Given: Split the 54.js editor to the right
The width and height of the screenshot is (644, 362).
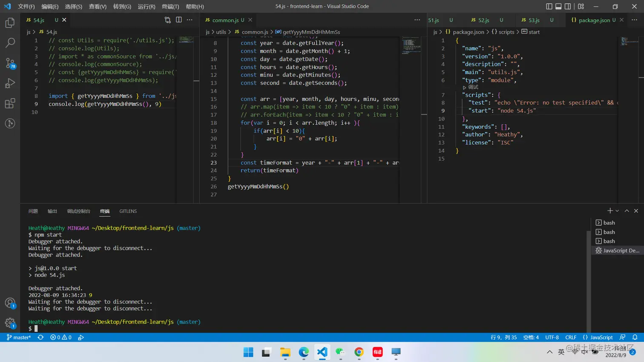Looking at the screenshot, I should (x=179, y=20).
